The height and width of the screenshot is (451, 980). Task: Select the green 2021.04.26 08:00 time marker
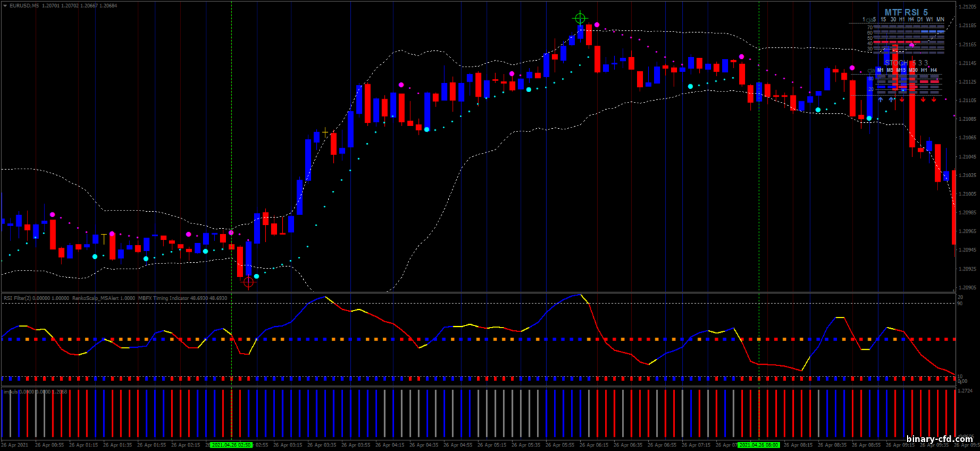click(759, 445)
